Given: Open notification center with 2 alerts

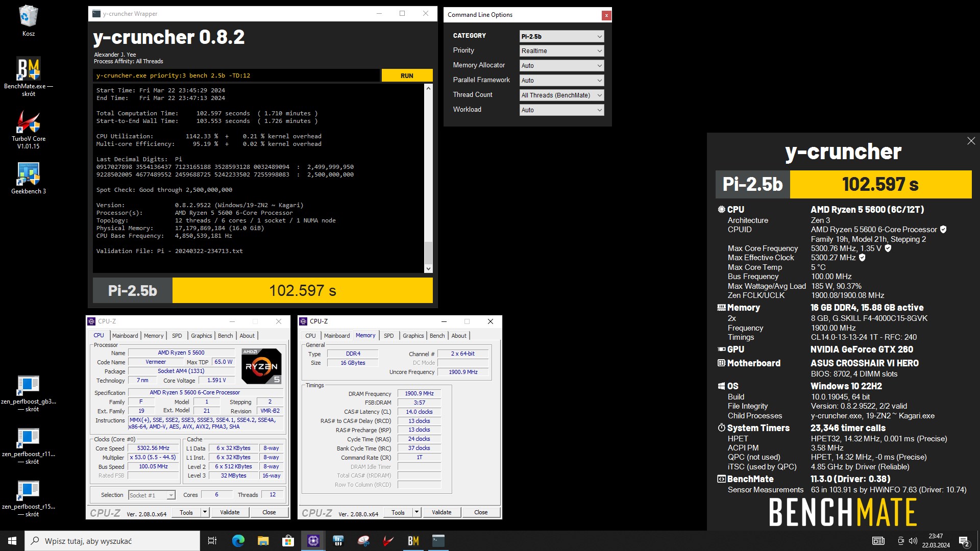Looking at the screenshot, I should [964, 541].
